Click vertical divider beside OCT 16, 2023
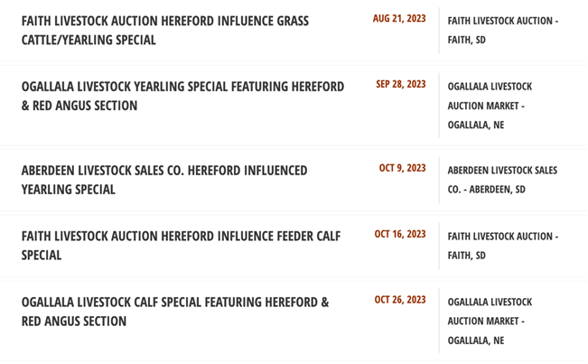Screen dimensions: 588x364 click(x=439, y=246)
